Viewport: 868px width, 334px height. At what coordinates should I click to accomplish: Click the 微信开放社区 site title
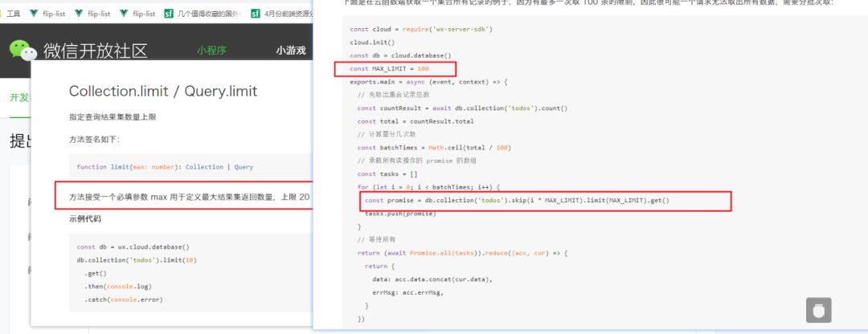95,51
